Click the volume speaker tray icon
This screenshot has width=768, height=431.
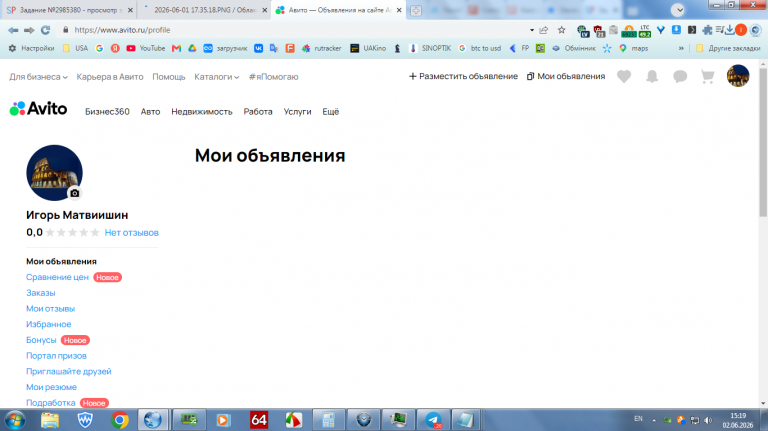click(708, 420)
